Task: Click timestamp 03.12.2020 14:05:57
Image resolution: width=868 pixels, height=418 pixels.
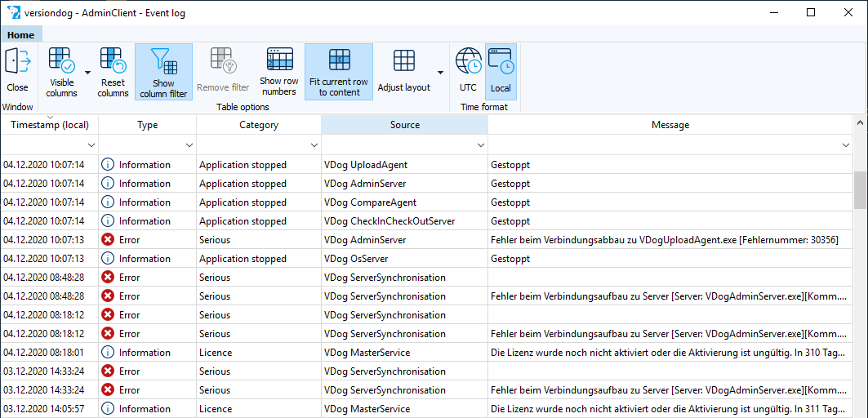Action: 44,408
